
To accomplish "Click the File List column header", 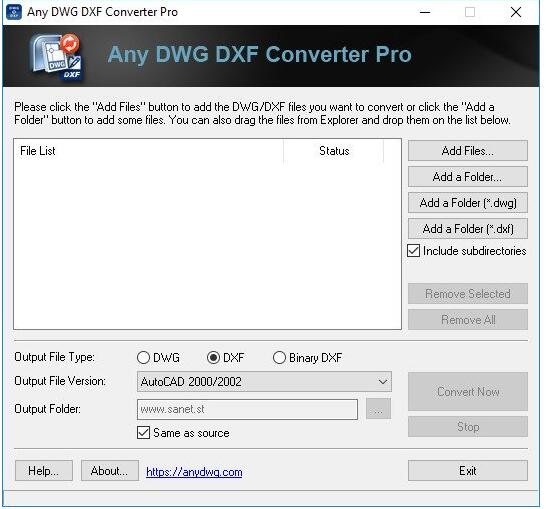I will (149, 151).
